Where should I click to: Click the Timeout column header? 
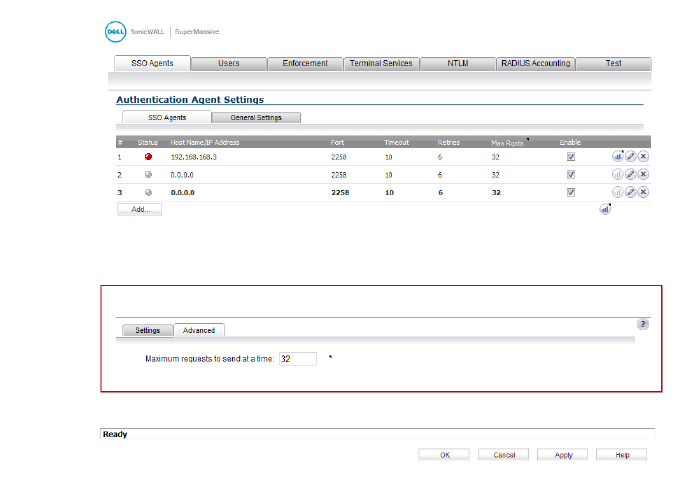click(396, 143)
